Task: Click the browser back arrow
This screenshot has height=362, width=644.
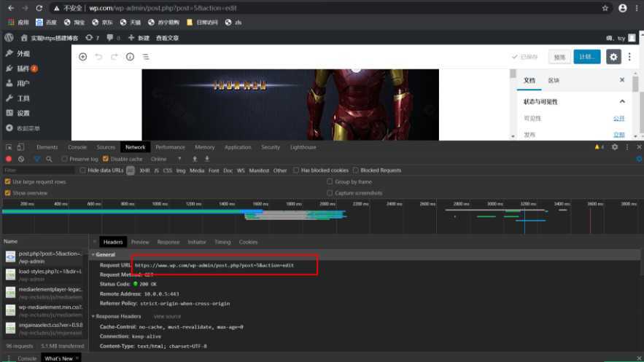Action: tap(11, 8)
